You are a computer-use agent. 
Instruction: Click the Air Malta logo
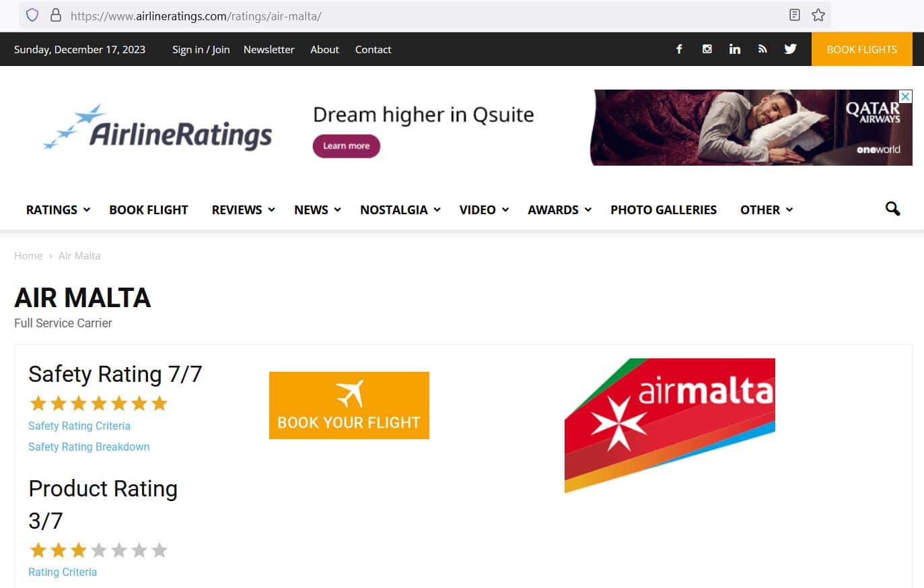pyautogui.click(x=670, y=426)
